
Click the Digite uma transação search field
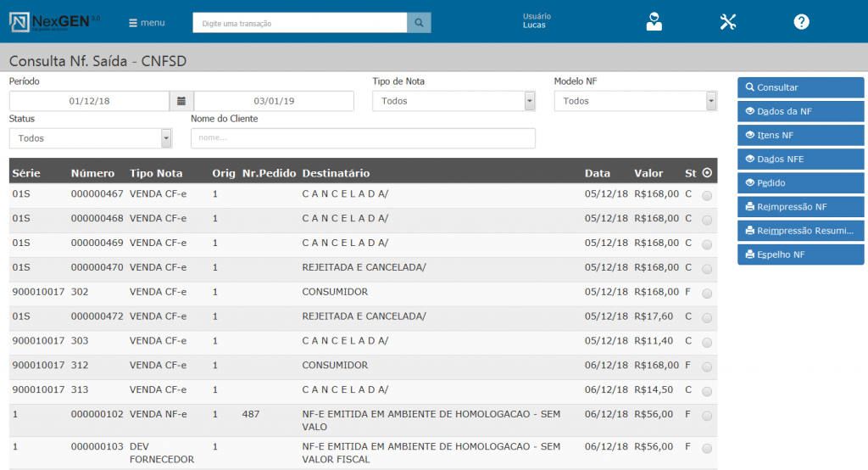(x=299, y=23)
